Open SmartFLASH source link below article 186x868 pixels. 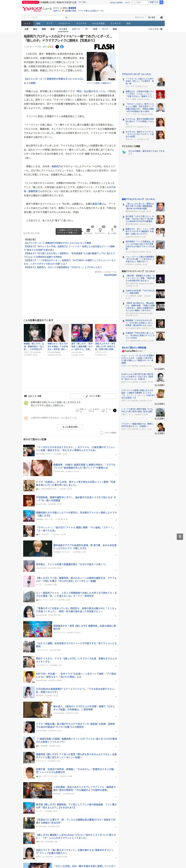click(110, 275)
